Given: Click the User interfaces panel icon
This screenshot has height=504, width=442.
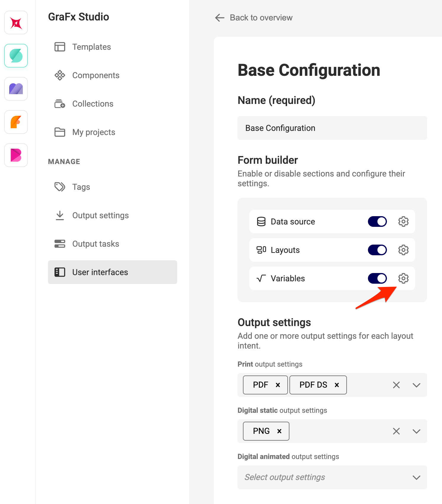Looking at the screenshot, I should 60,272.
